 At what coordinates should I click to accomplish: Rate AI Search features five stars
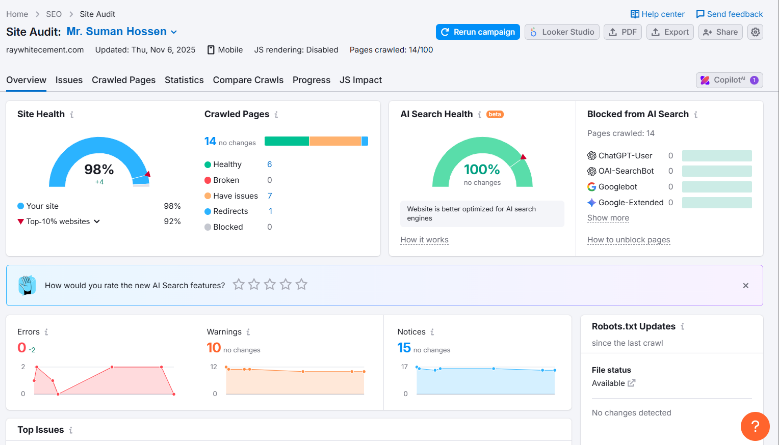pos(301,285)
